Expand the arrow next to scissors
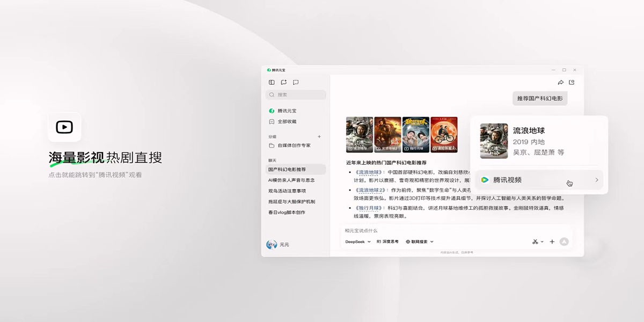Image resolution: width=644 pixels, height=322 pixels. tap(542, 242)
